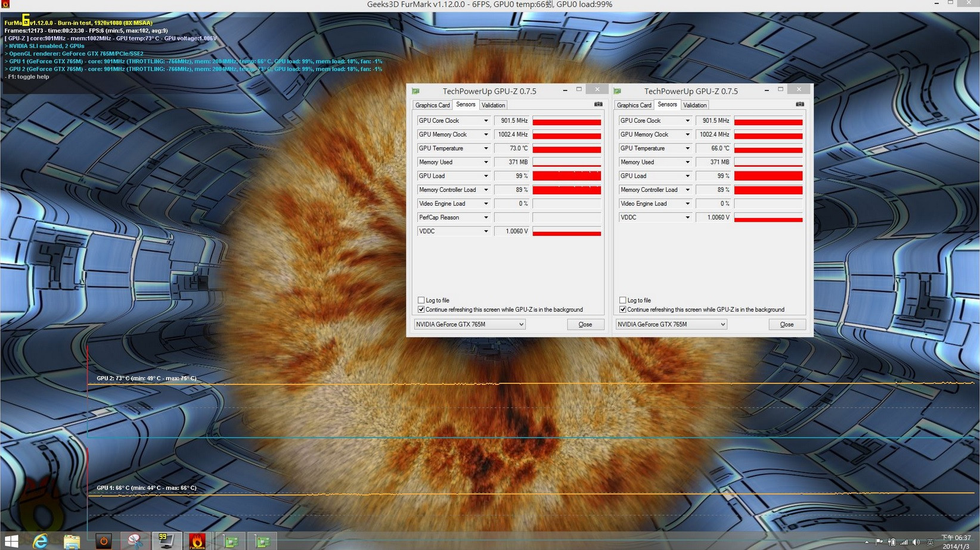Click the 66.0 °C temperature value field
980x550 pixels.
click(714, 148)
